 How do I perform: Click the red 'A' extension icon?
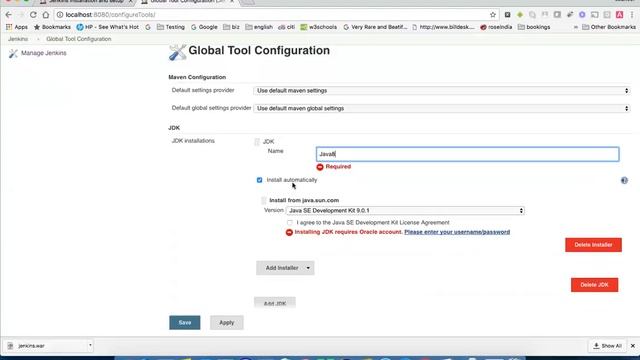(x=620, y=15)
